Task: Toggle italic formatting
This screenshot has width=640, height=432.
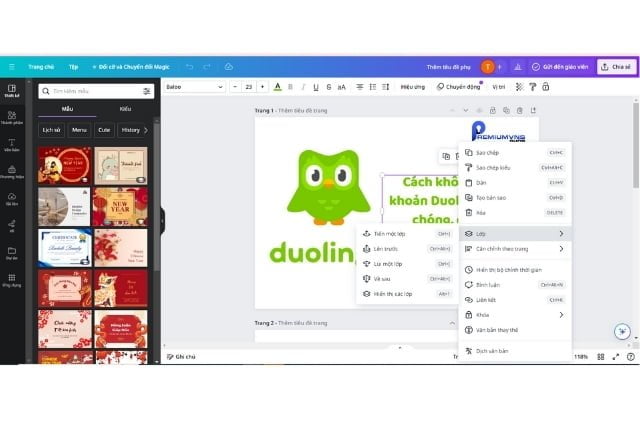Action: click(x=303, y=87)
